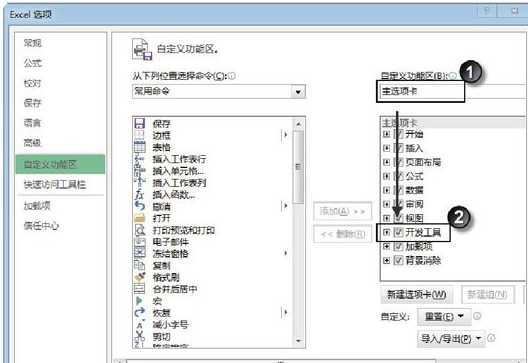Screen dimensions: 528x363
Task: Click the command list vertical scrollbar
Action: pos(298,232)
